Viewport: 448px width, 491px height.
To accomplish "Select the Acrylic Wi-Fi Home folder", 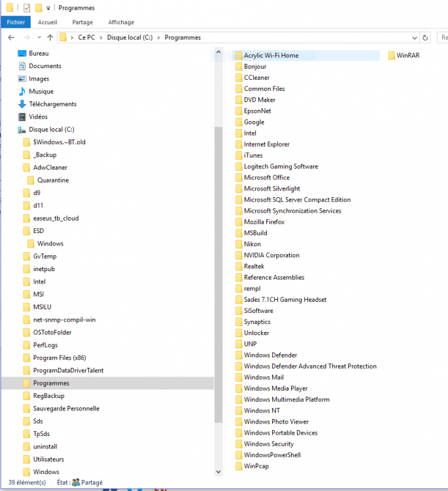I will tap(271, 56).
